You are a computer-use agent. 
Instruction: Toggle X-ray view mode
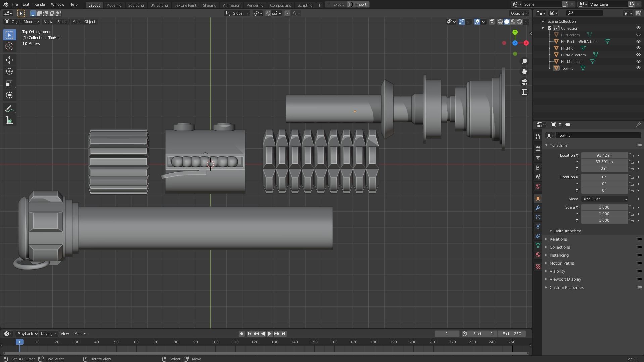pos(492,22)
